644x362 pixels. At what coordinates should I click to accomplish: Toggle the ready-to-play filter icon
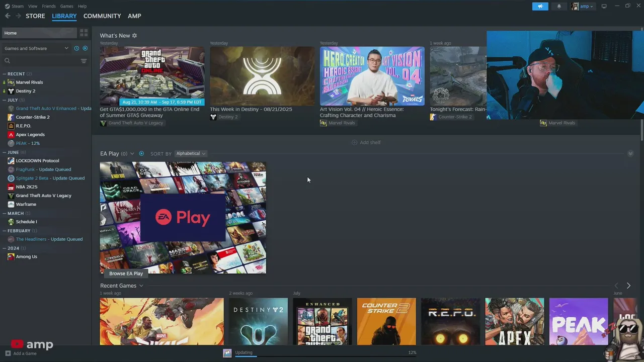pyautogui.click(x=85, y=48)
